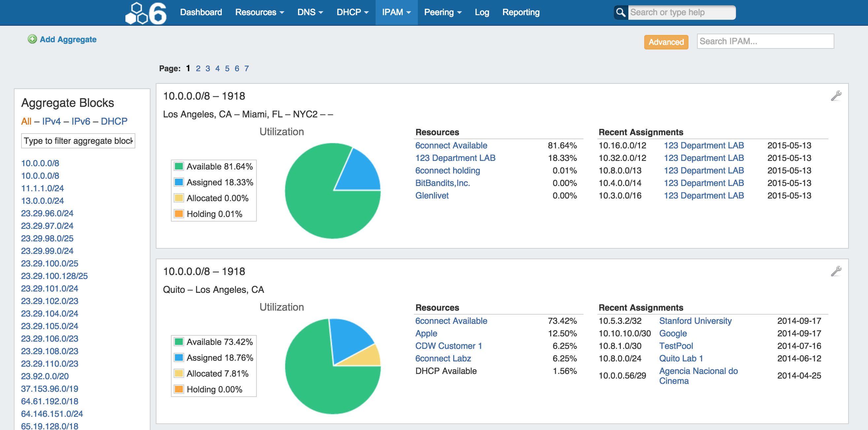Go to page 7
This screenshot has height=430, width=868.
247,68
